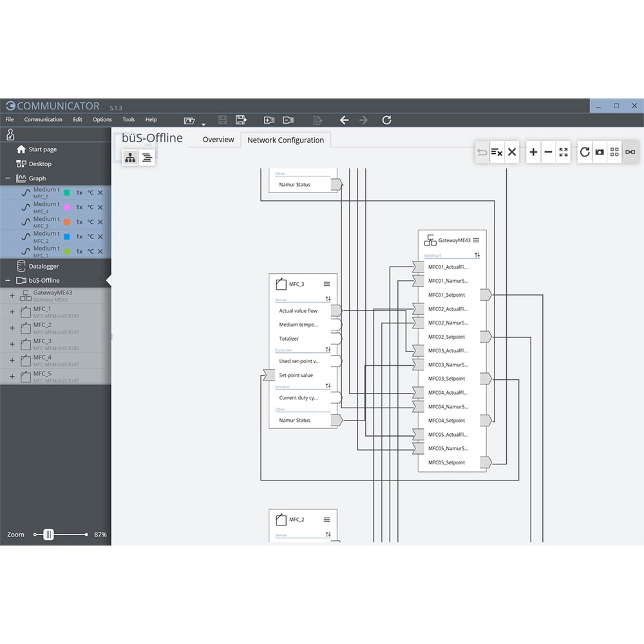Open the GatewayME43 node menu
The height and width of the screenshot is (644, 644).
[476, 240]
